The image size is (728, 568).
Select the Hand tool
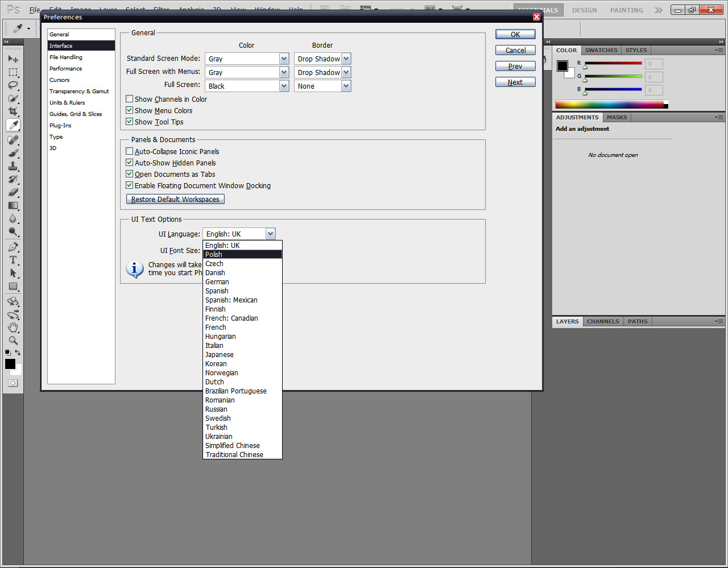point(13,327)
